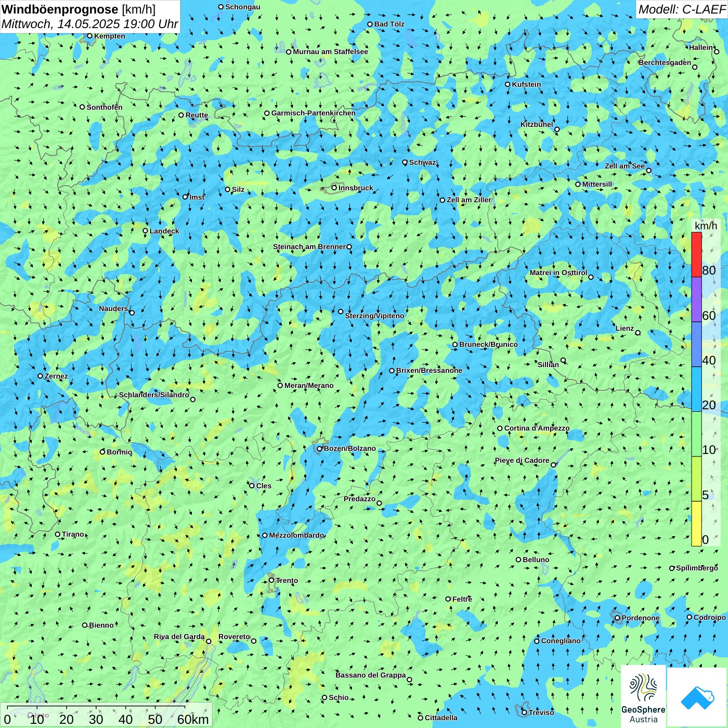Click the purple 60-80 km/h legend color
Image resolution: width=728 pixels, height=728 pixels.
click(x=696, y=300)
